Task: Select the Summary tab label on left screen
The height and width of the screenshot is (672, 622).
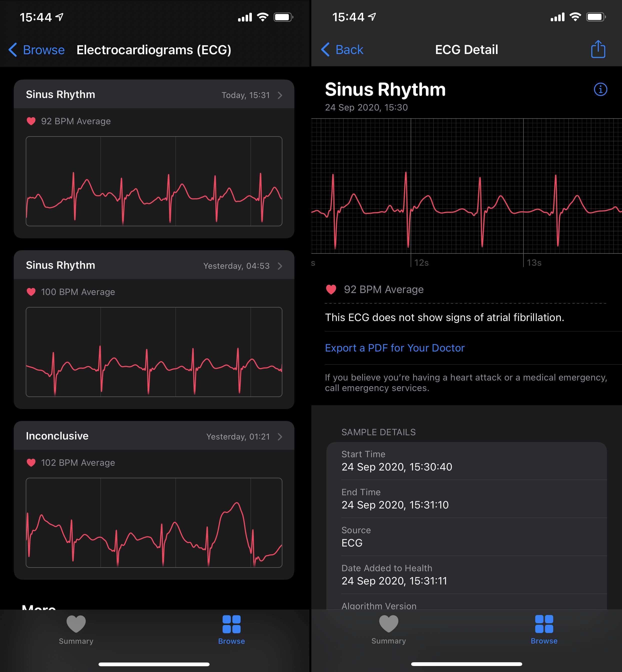Action: tap(76, 641)
